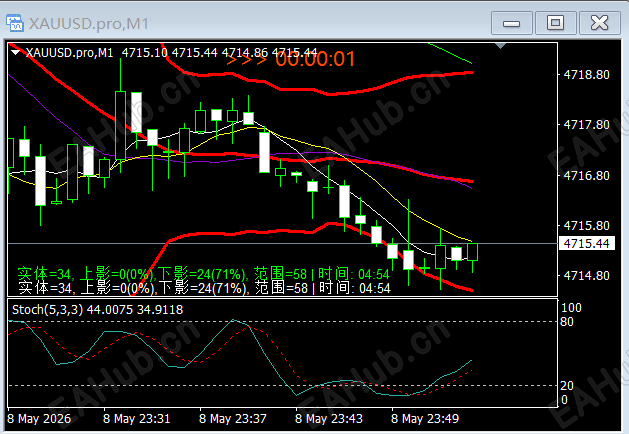This screenshot has height=434, width=629.
Task: Click the chart shift triangle marker at top
Action: 500,46
